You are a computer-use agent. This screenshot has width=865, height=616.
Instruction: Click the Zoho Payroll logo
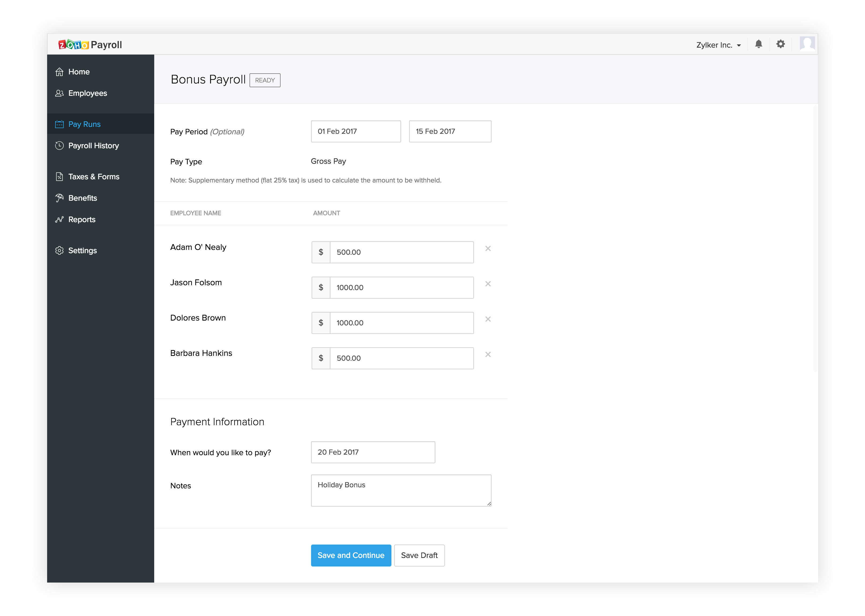tap(90, 45)
